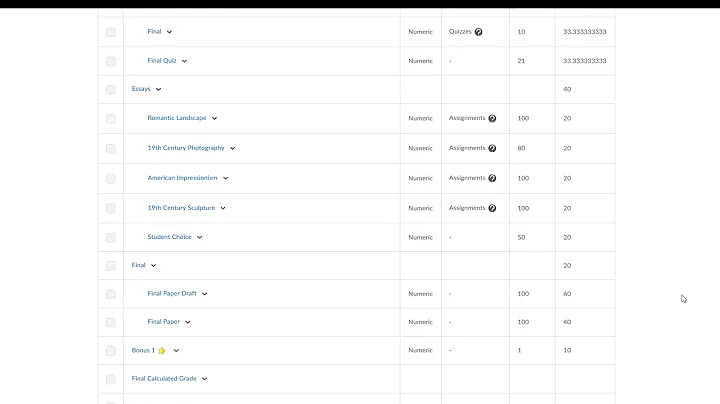720x404 pixels.
Task: Click Assignments association in 19th Century Photography row
Action: pyautogui.click(x=467, y=148)
